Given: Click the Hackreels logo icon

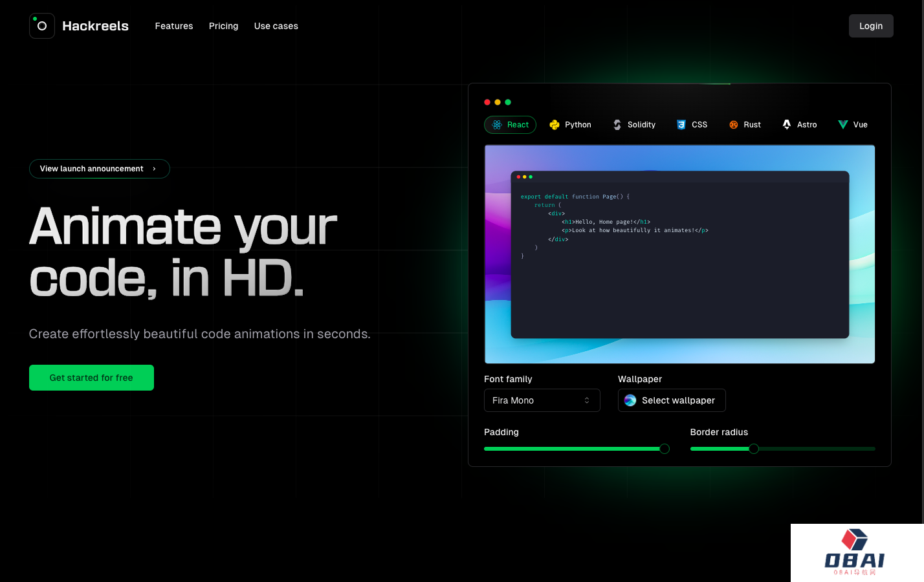Looking at the screenshot, I should tap(42, 26).
